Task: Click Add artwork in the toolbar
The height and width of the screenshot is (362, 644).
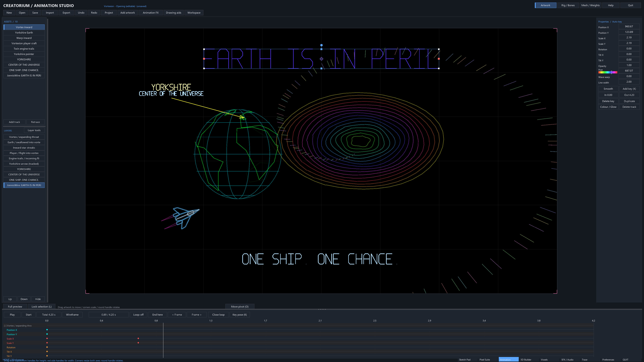Action: coord(127,13)
